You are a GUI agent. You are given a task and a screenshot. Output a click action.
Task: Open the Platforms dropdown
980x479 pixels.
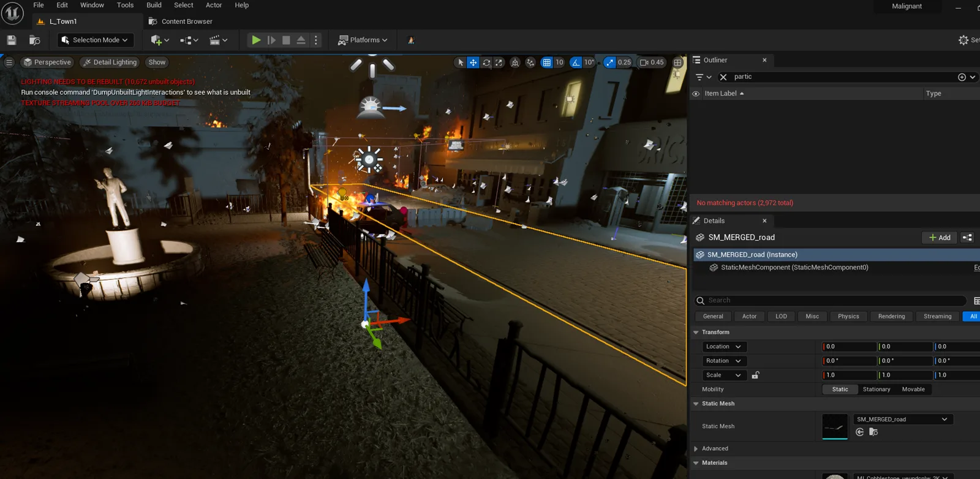click(x=363, y=40)
